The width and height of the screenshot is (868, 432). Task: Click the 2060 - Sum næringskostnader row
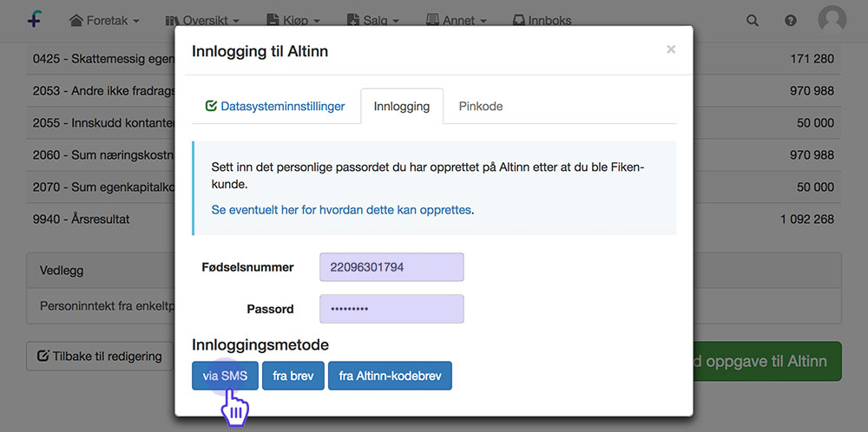433,155
